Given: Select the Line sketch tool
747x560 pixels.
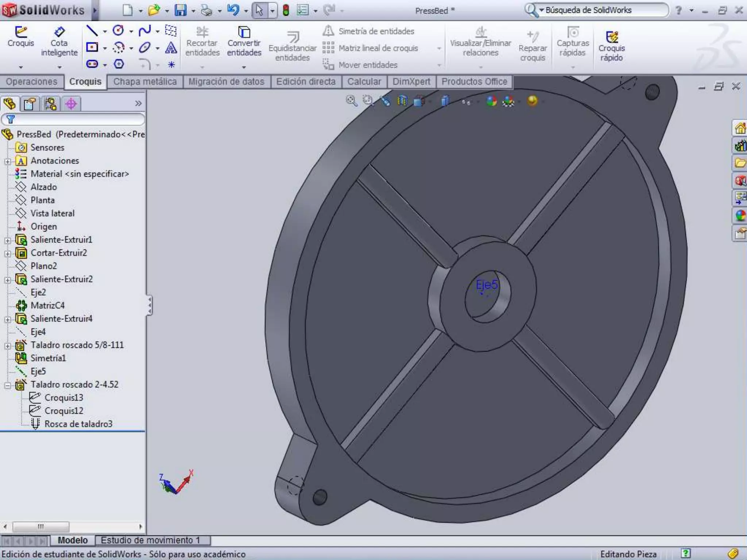Looking at the screenshot, I should click(92, 31).
